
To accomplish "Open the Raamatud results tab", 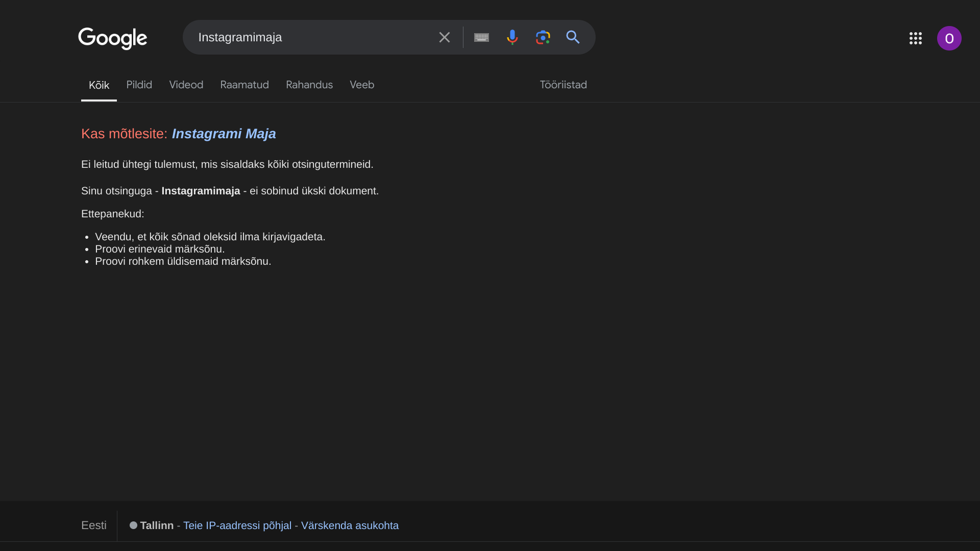I will tap(244, 85).
